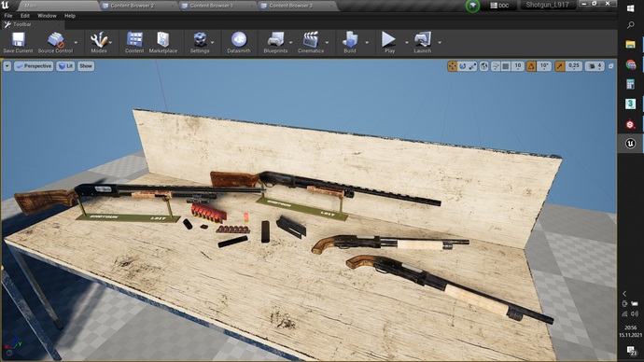Image resolution: width=644 pixels, height=362 pixels.
Task: Open the Modes toolbar button
Action: [99, 43]
